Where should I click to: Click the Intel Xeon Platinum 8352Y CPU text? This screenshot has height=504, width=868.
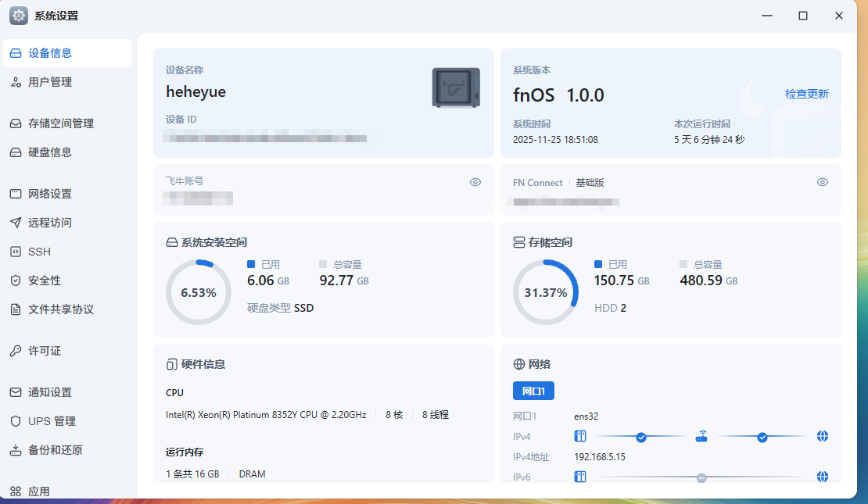pos(266,415)
